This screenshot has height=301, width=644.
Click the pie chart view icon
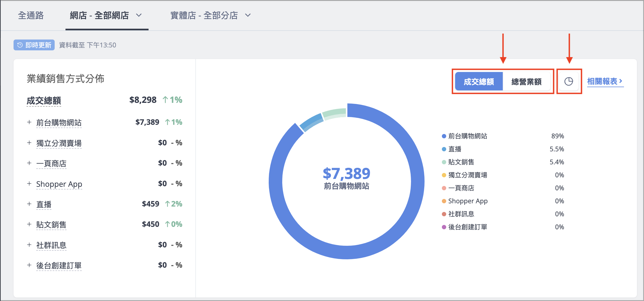[569, 81]
